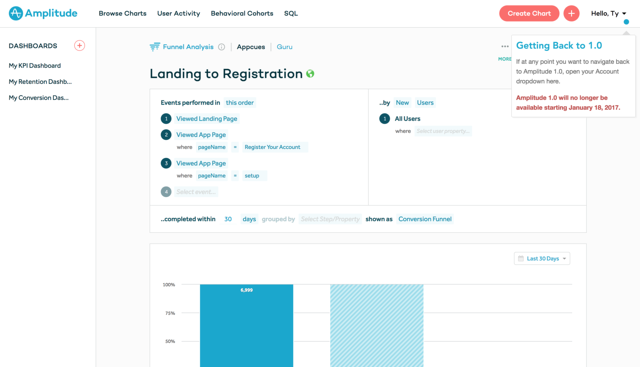The image size is (640, 367).
Task: Open the Browse Charts menu
Action: coord(122,13)
